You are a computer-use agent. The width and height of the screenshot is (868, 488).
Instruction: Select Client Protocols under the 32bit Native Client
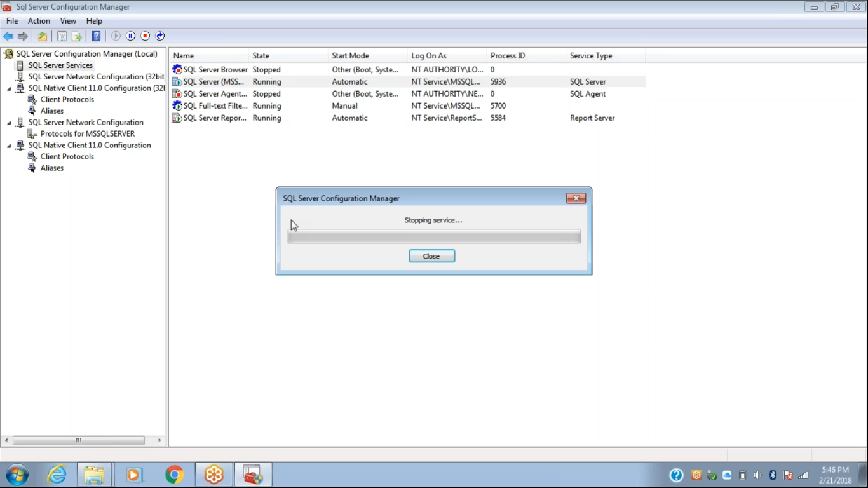(67, 100)
